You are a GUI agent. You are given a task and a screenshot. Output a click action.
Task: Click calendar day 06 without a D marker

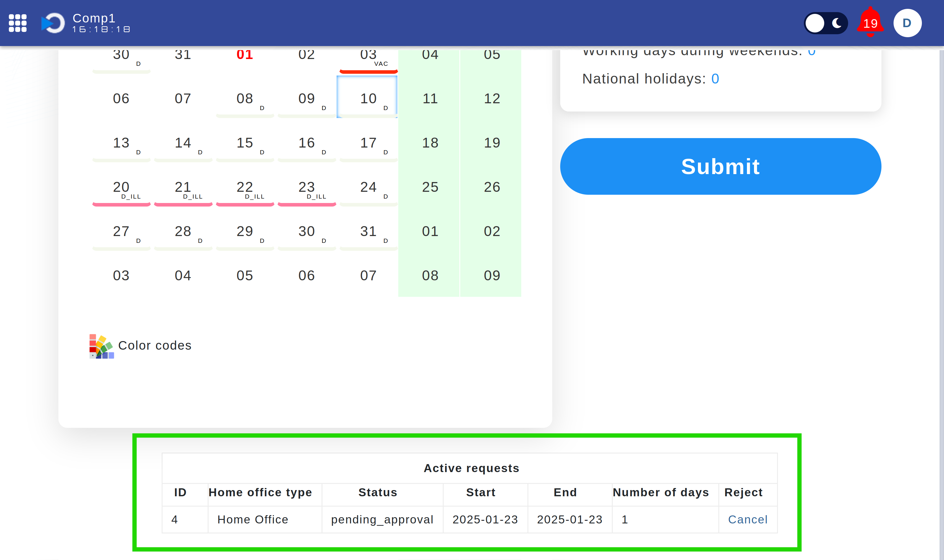tap(121, 99)
